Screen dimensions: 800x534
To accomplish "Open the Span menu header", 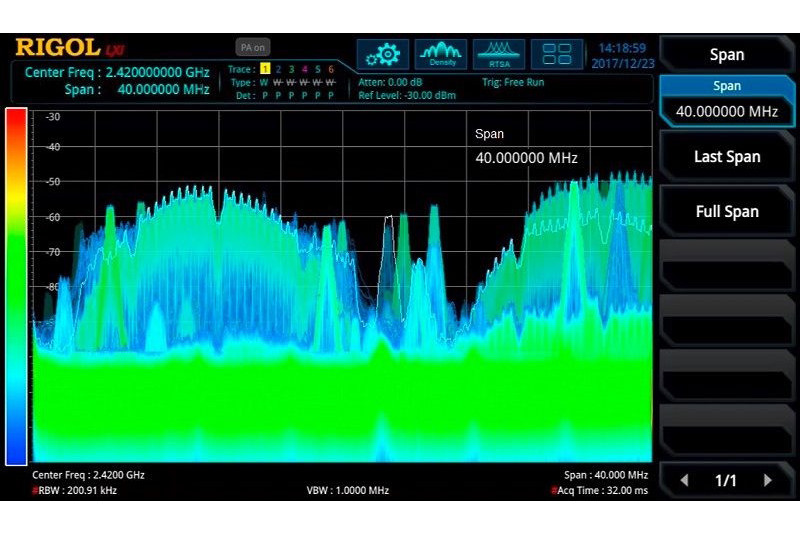I will pos(727,55).
